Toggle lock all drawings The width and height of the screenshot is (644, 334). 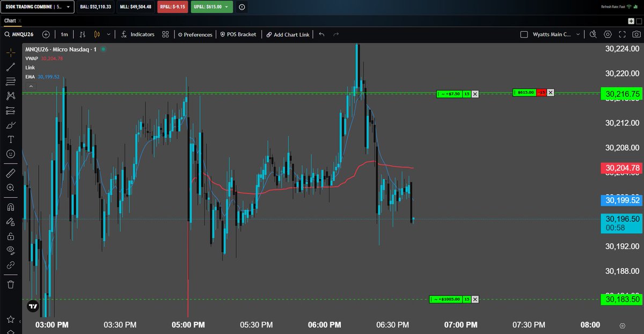coord(11,236)
